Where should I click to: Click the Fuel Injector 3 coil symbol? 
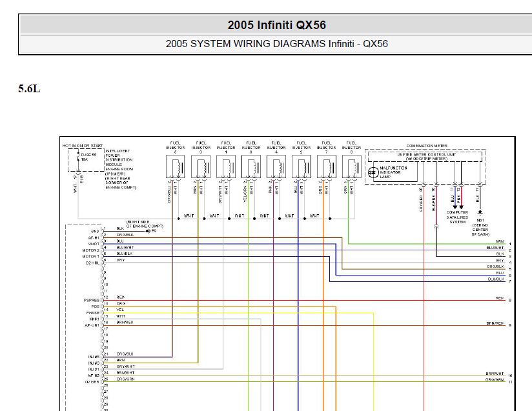click(201, 166)
